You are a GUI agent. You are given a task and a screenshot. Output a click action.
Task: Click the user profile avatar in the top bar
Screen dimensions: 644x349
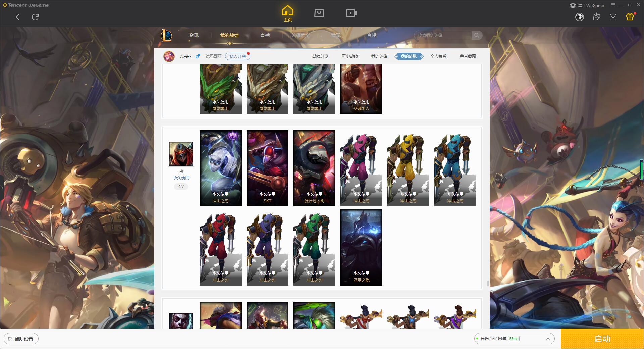[580, 17]
